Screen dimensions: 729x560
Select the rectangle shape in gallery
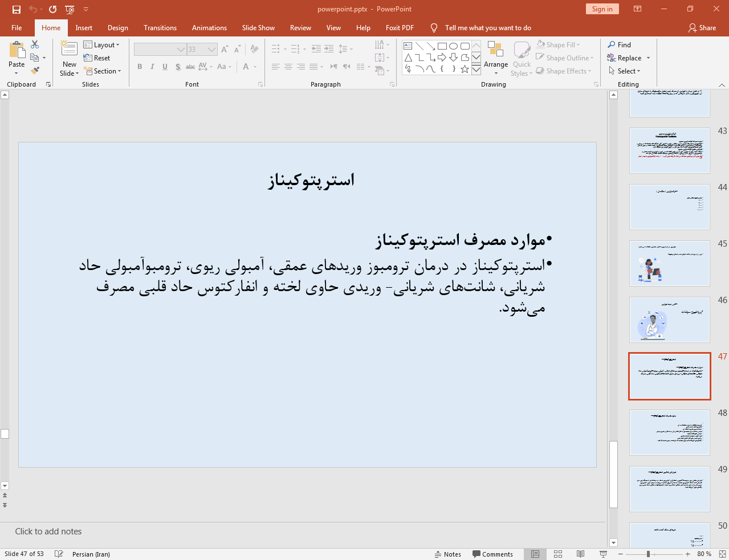point(442,46)
